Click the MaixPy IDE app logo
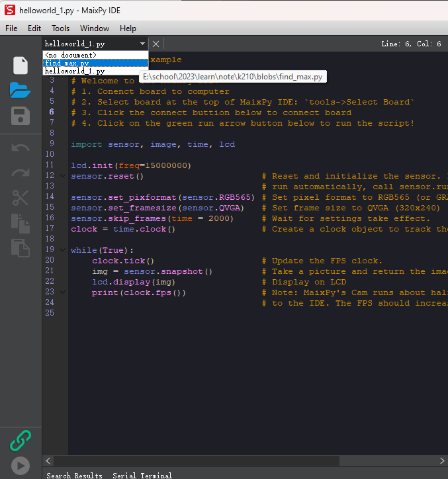 [x=10, y=10]
